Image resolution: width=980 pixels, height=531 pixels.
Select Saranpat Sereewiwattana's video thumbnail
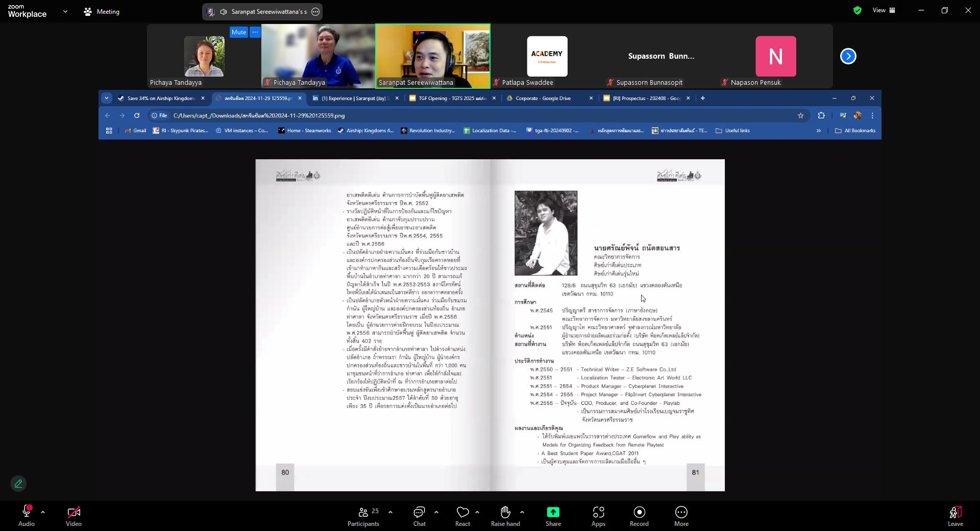433,56
